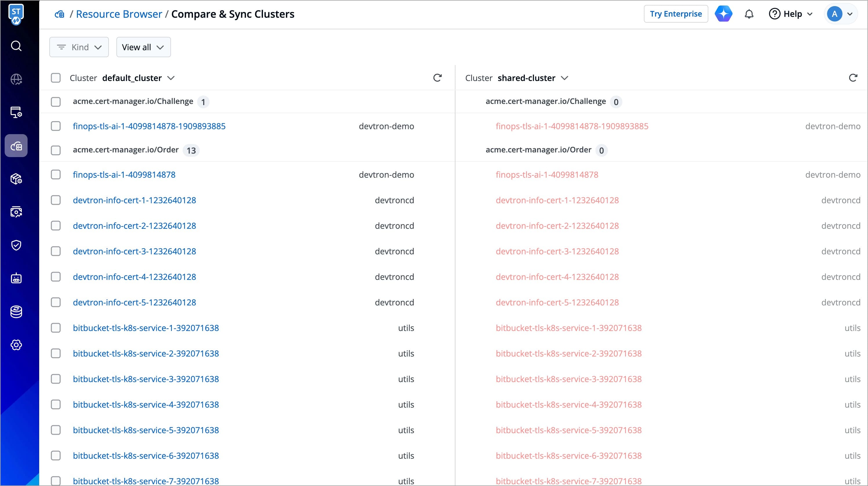This screenshot has height=486, width=868.
Task: Open bitbucket-tls-k8s-service-4-392071638 in default_cluster
Action: tap(146, 404)
